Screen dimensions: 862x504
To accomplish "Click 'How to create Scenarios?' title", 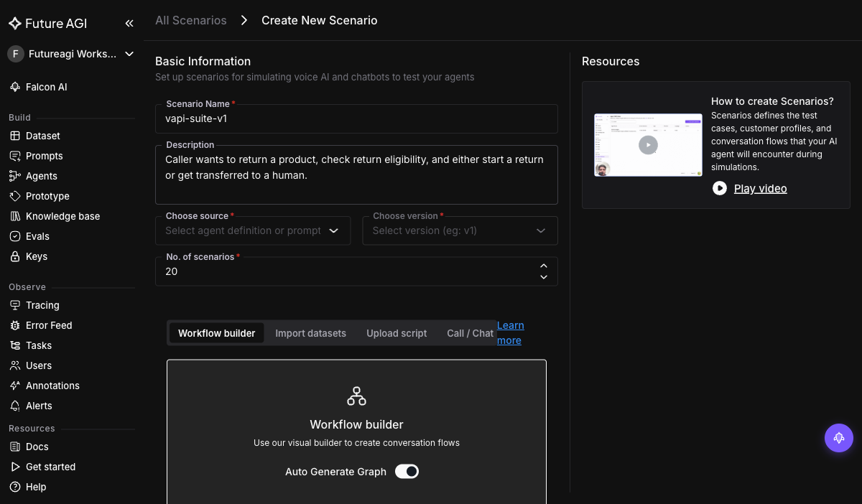I will tap(772, 101).
